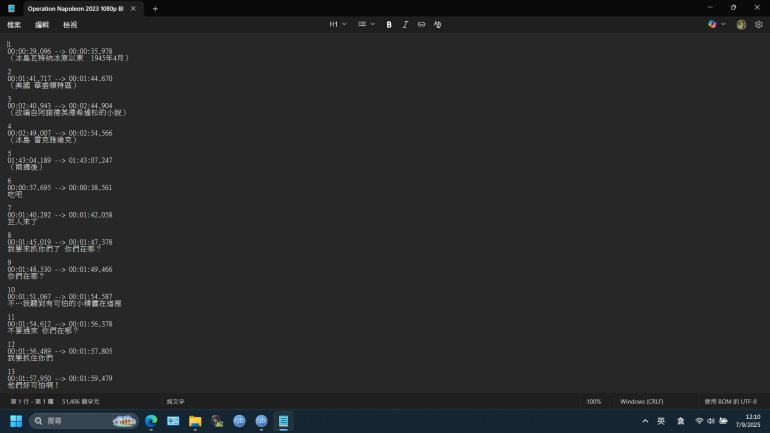Click subtitle timestamp 00:01:51,067 --> 00:01:54,587
The image size is (770, 433).
59,297
